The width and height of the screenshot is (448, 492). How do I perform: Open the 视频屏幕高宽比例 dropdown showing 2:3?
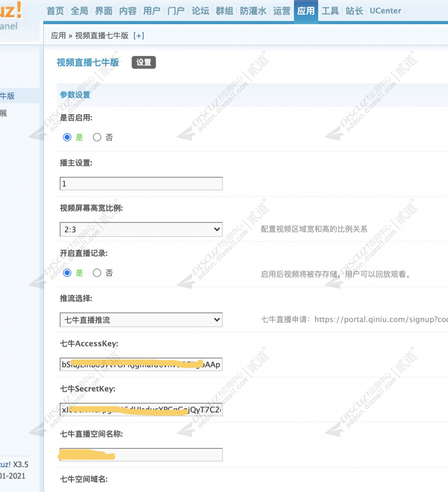(141, 229)
